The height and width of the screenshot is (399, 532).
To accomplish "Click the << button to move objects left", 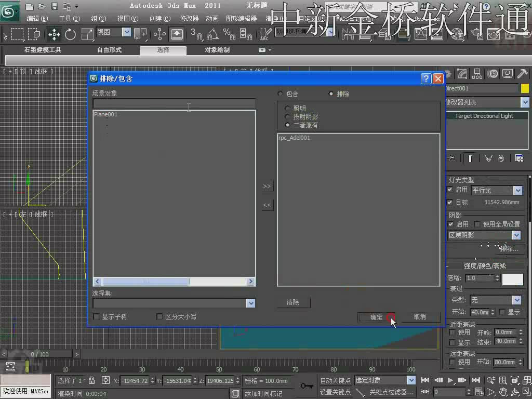I will click(267, 205).
